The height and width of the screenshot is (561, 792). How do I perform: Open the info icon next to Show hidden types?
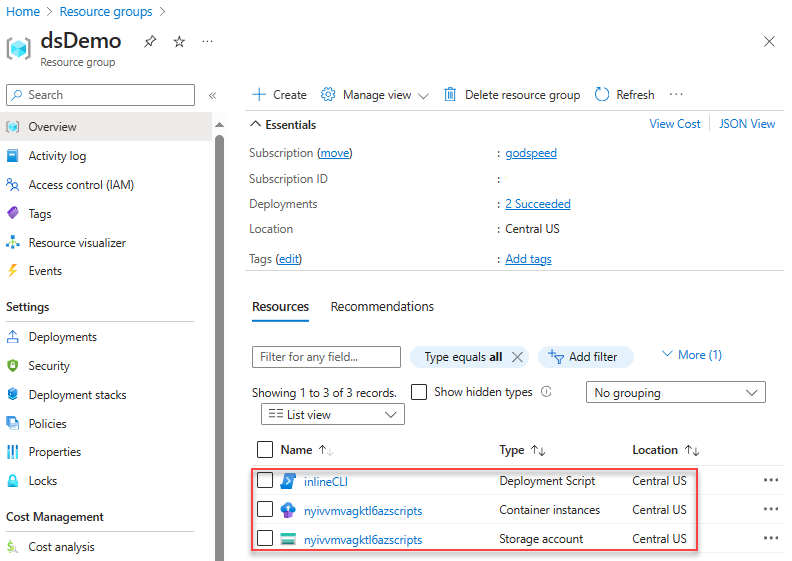(x=546, y=392)
